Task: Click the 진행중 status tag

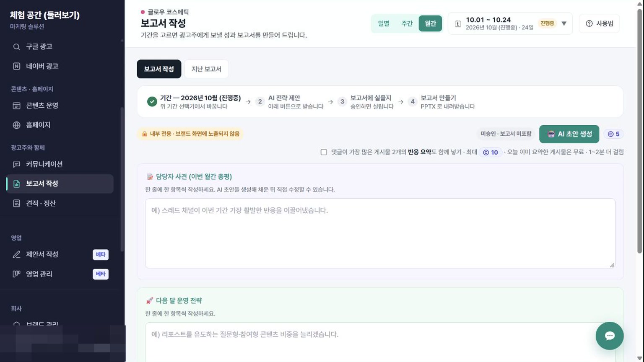Action: [x=547, y=23]
